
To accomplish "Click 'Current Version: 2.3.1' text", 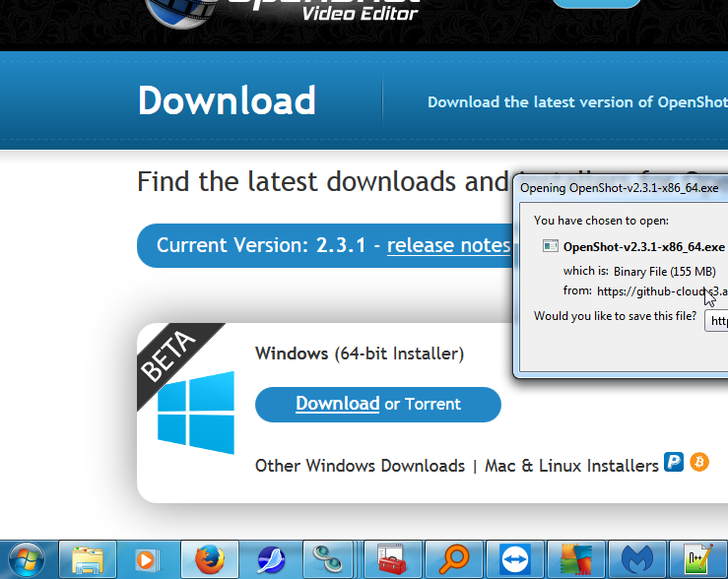I will [x=261, y=245].
